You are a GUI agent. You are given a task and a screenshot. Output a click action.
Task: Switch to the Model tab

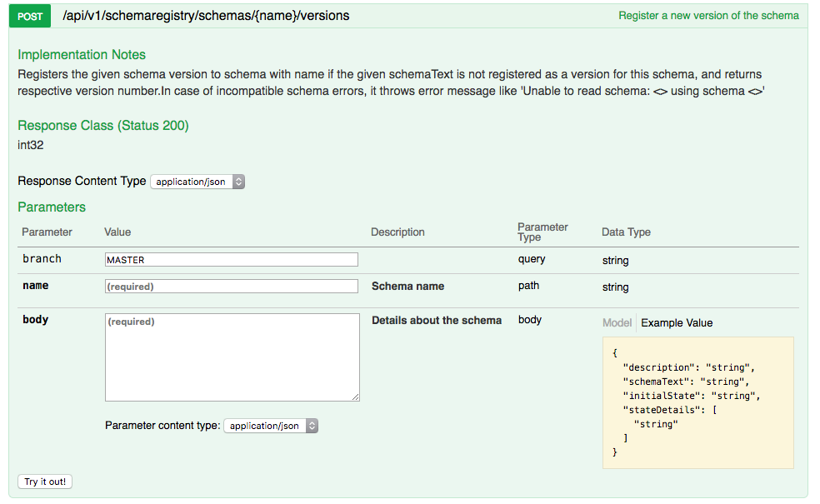pos(617,322)
